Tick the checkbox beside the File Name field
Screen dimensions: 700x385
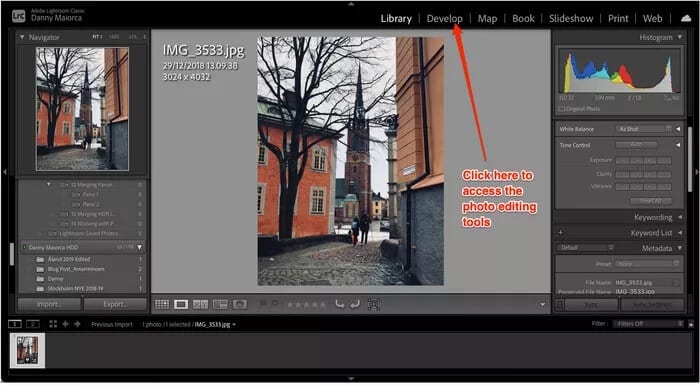click(x=676, y=283)
